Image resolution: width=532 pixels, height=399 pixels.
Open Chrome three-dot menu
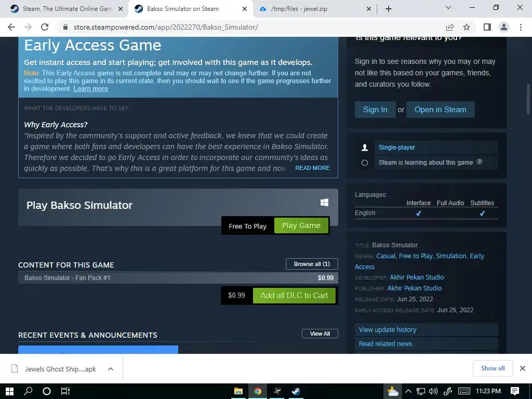(521, 27)
